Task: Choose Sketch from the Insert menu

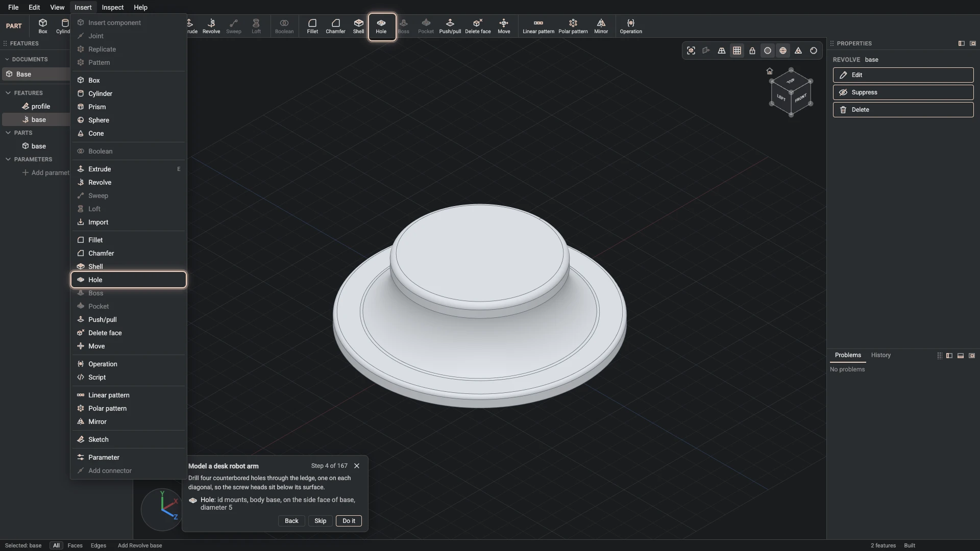Action: coord(129,439)
